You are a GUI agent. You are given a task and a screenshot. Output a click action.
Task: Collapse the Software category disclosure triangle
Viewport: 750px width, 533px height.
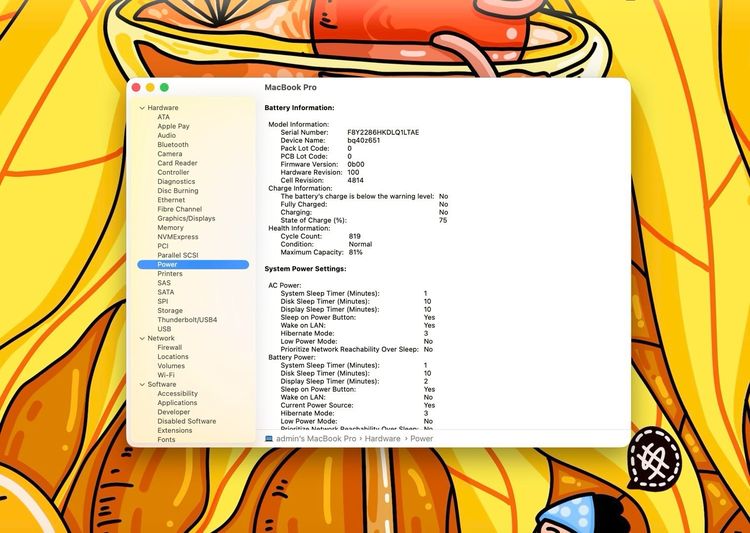(x=142, y=384)
